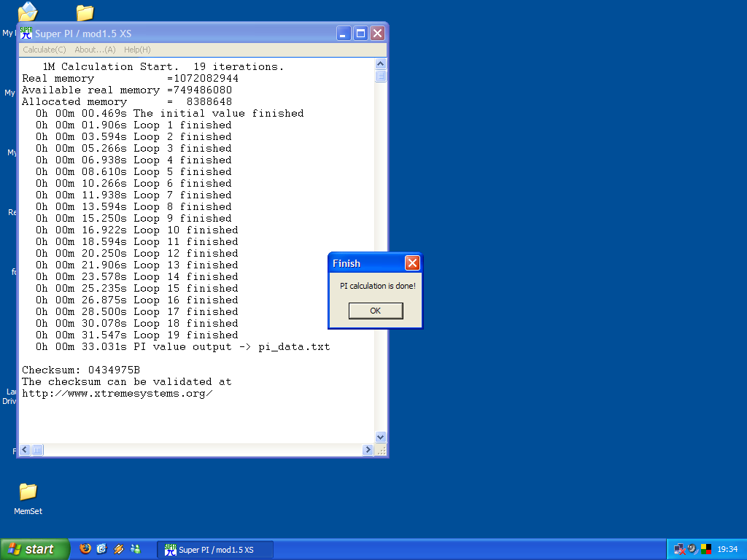
Task: Click the horizontal scrollbar left arrow
Action: click(x=26, y=449)
